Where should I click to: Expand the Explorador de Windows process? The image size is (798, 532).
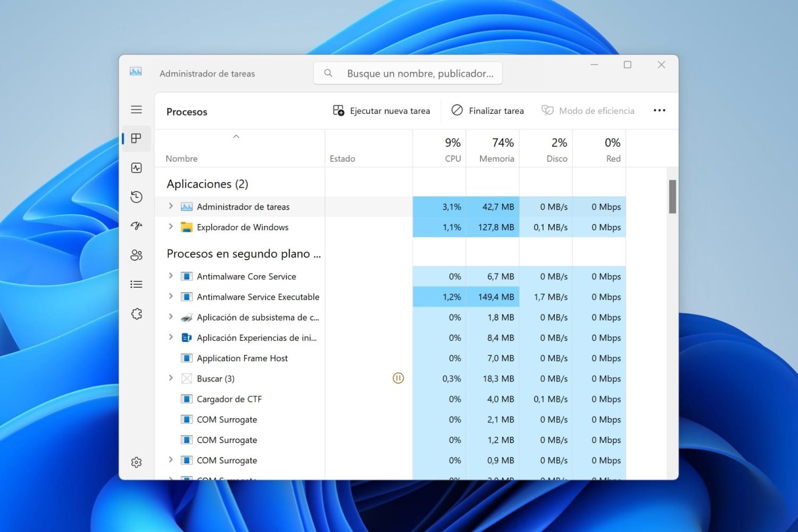click(x=170, y=227)
